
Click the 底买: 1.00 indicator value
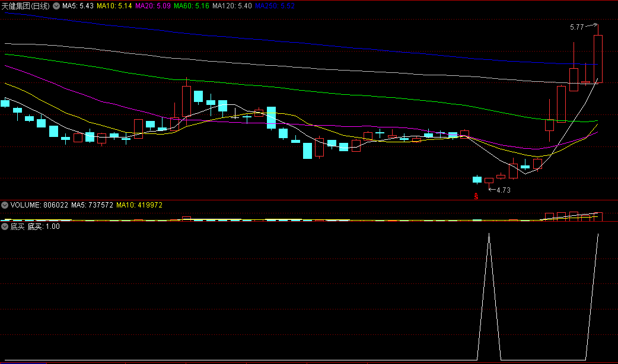click(x=44, y=226)
